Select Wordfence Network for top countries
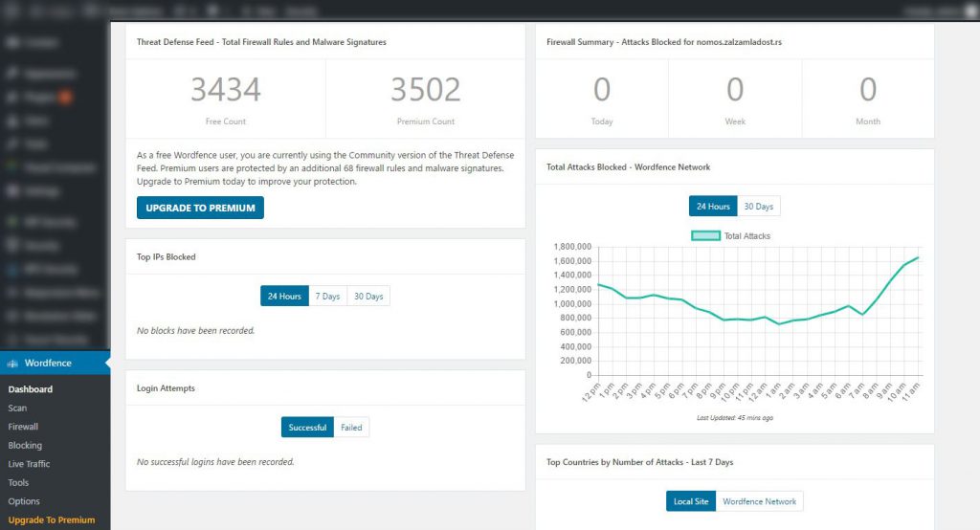This screenshot has width=980, height=530. click(760, 501)
